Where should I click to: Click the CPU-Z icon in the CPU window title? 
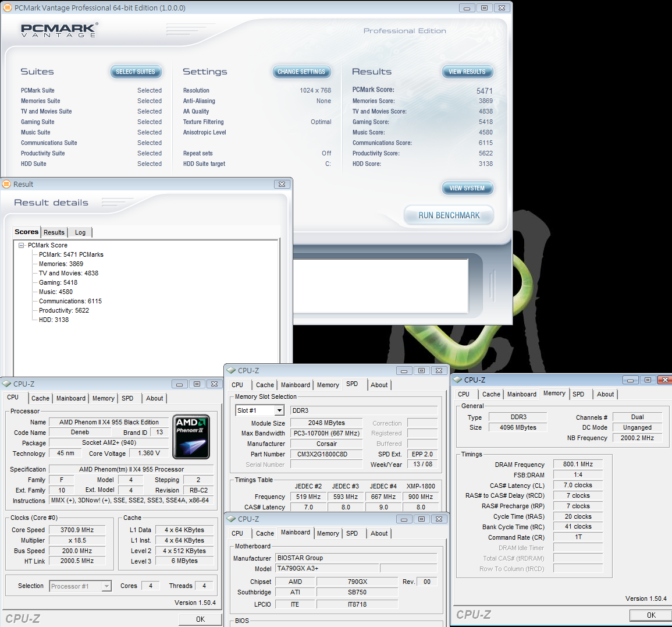coord(6,384)
